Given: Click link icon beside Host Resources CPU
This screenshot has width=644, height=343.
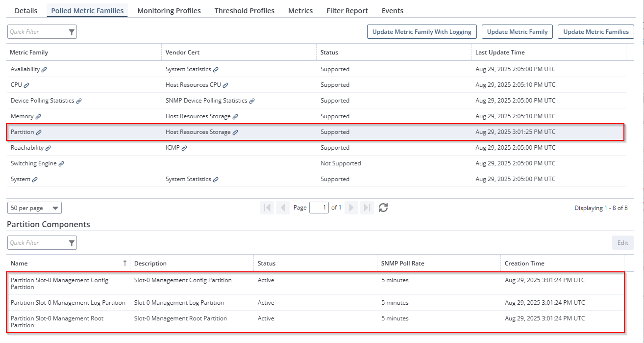Looking at the screenshot, I should click(x=225, y=85).
